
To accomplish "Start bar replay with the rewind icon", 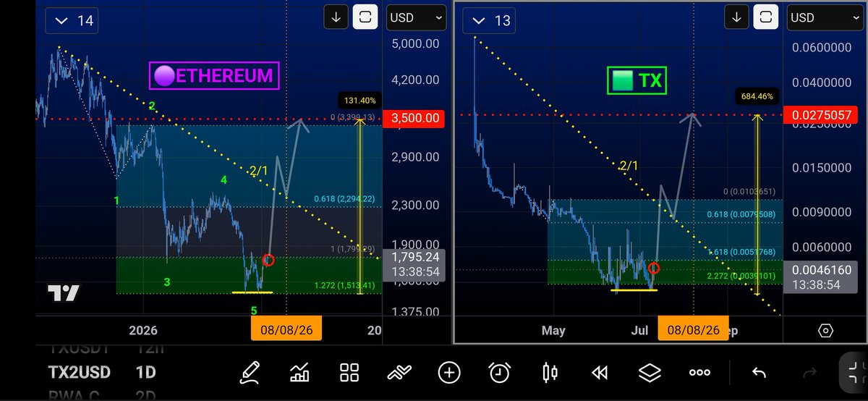I will pyautogui.click(x=599, y=373).
